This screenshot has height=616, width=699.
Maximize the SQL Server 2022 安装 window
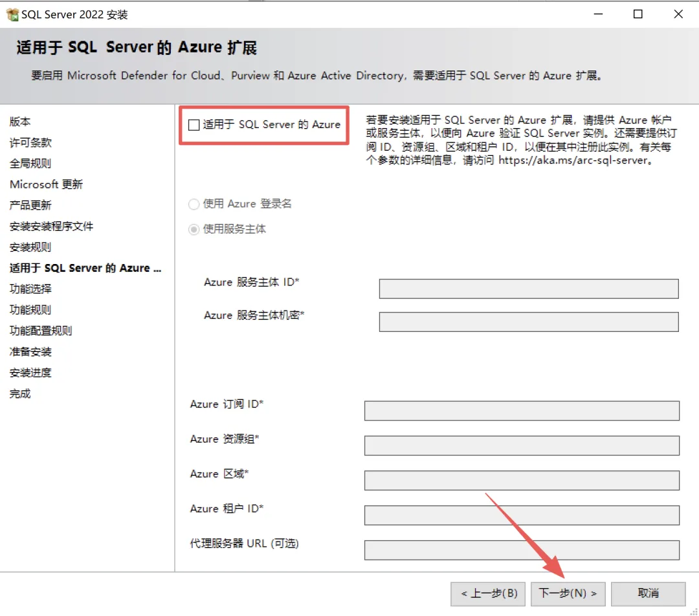(638, 14)
